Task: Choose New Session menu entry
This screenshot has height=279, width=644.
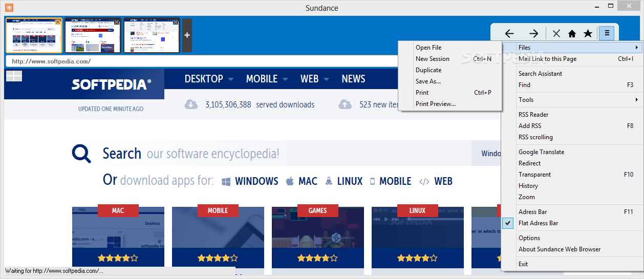Action: pos(449,59)
